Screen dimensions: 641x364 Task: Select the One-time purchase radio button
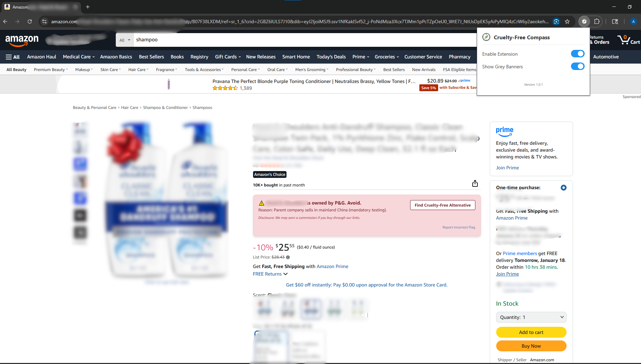click(563, 187)
